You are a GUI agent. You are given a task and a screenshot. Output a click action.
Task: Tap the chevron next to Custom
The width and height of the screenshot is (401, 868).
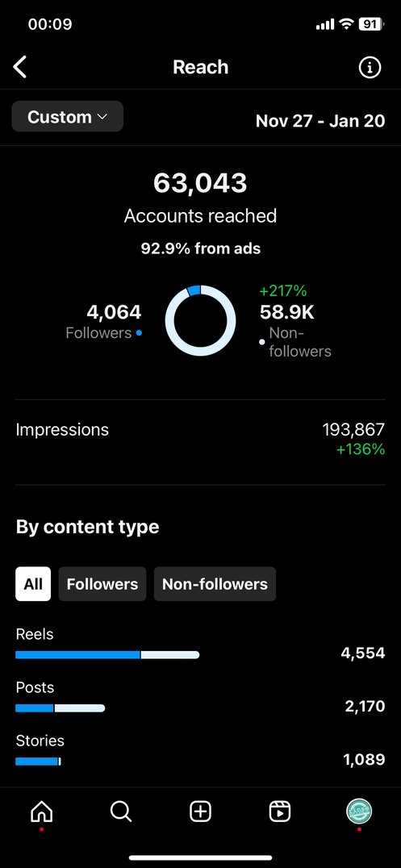(x=102, y=117)
